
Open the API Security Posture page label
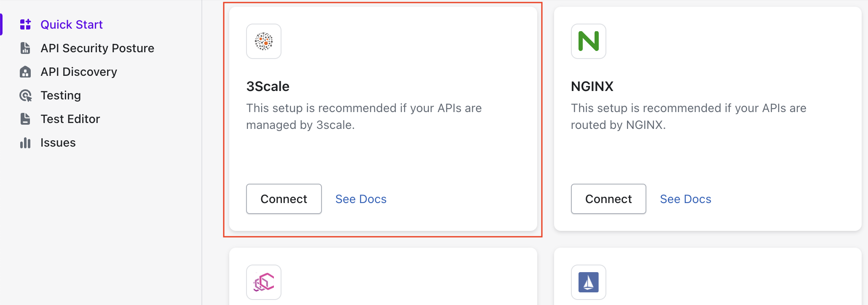point(97,48)
